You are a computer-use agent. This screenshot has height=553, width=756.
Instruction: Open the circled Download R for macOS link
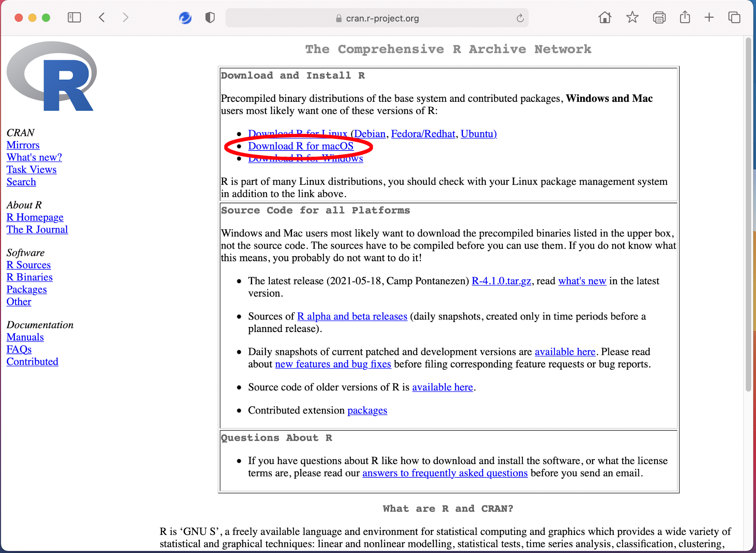click(301, 146)
